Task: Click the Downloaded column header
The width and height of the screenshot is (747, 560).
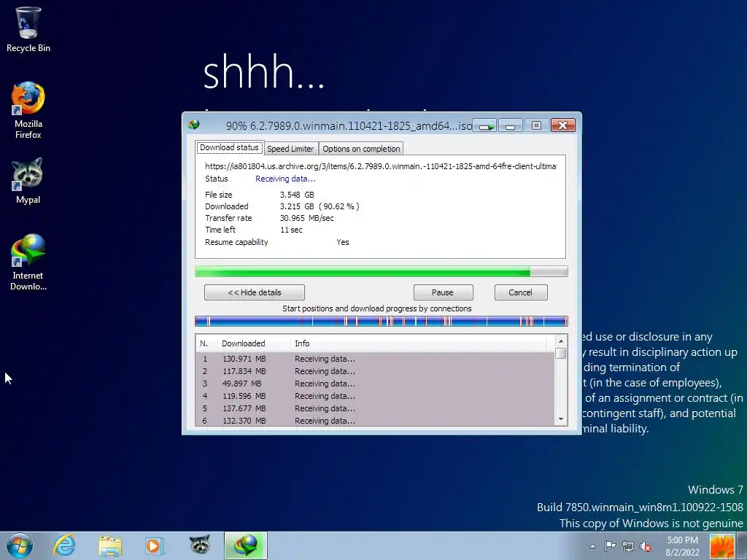Action: [x=254, y=343]
